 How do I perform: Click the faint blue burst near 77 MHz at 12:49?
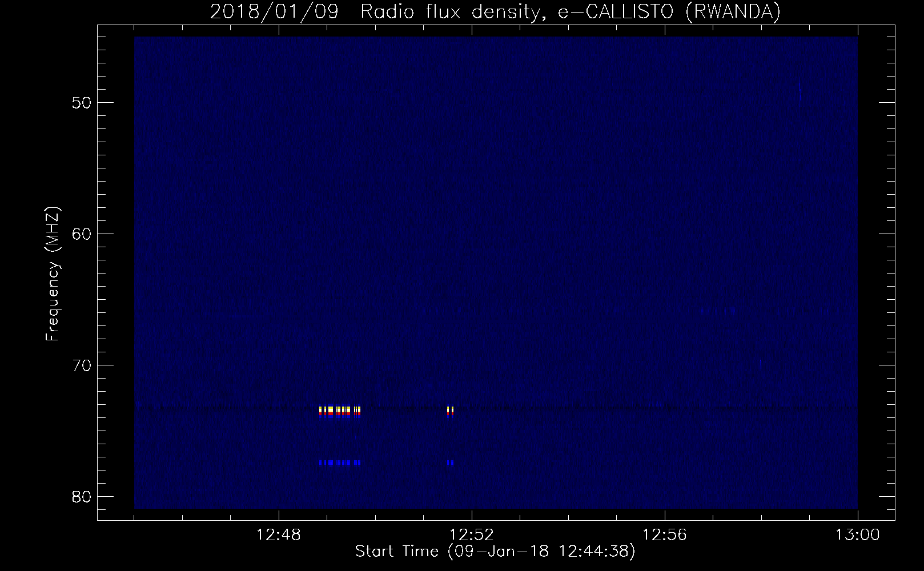340,463
